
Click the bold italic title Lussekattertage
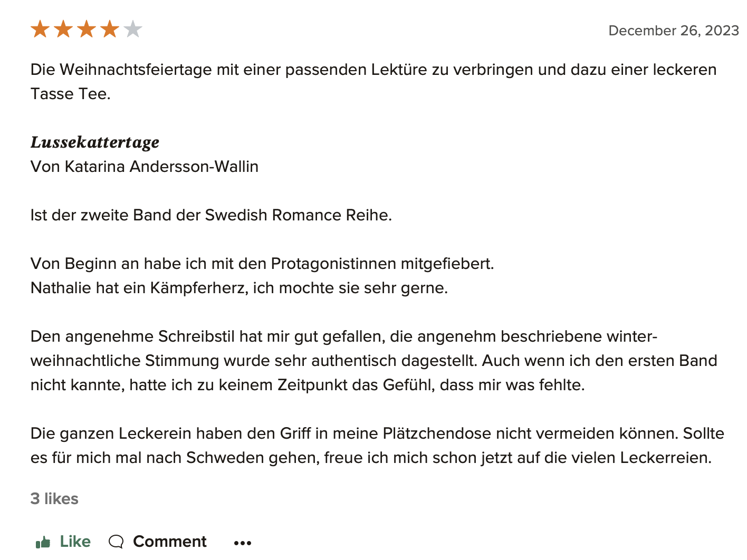click(x=95, y=142)
